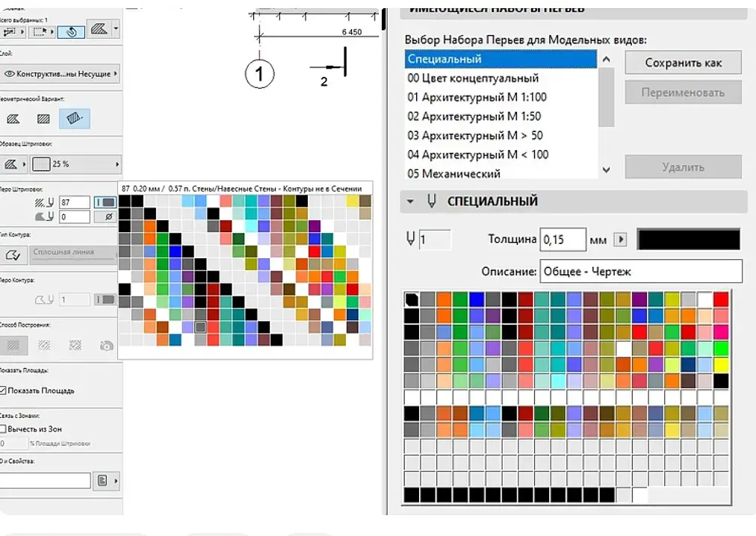The image size is (756, 536).
Task: Click the hatched Fill tool icon
Action: click(x=99, y=29)
